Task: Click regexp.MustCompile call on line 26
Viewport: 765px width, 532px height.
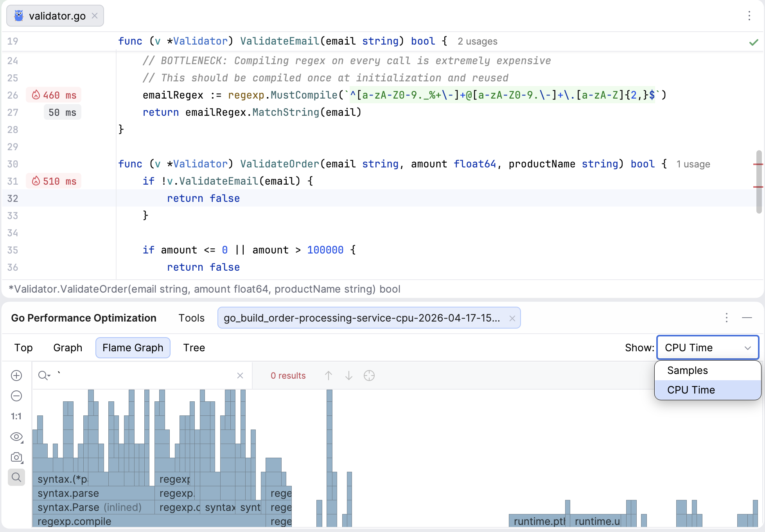Action: (282, 95)
